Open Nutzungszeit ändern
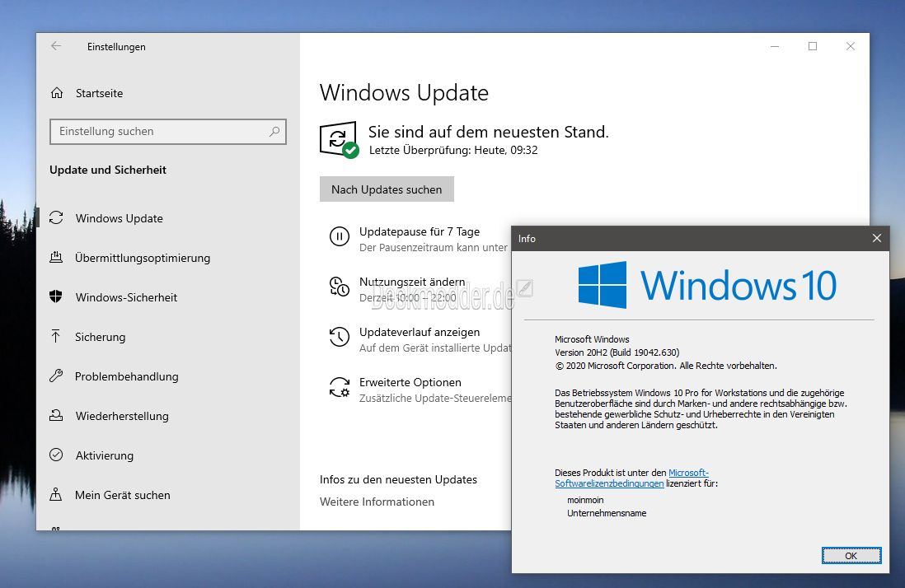The width and height of the screenshot is (905, 588). (412, 282)
